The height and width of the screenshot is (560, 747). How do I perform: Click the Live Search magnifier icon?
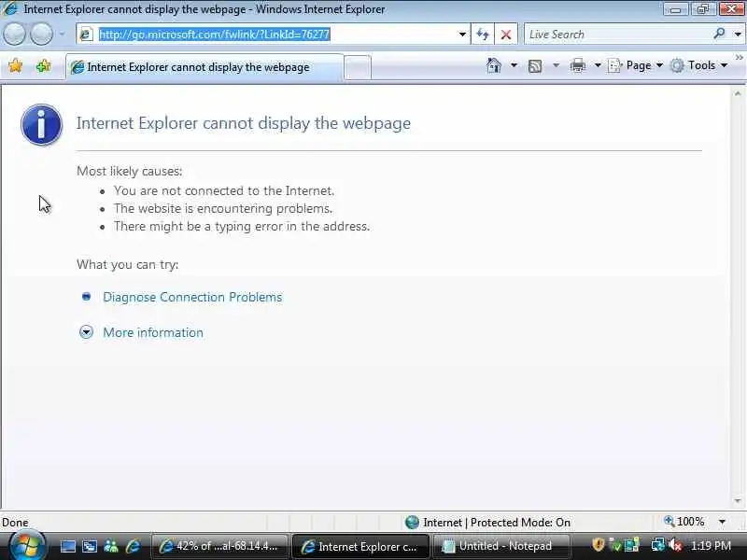(x=719, y=34)
